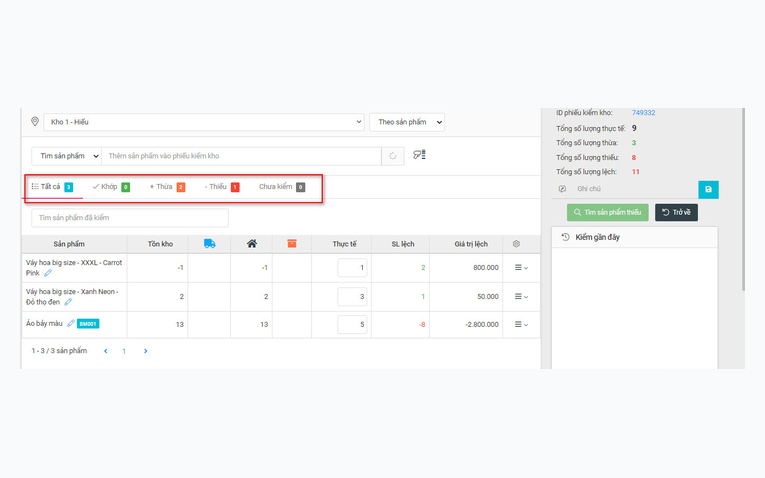Click the Trở về back button
This screenshot has width=765, height=478.
[676, 213]
